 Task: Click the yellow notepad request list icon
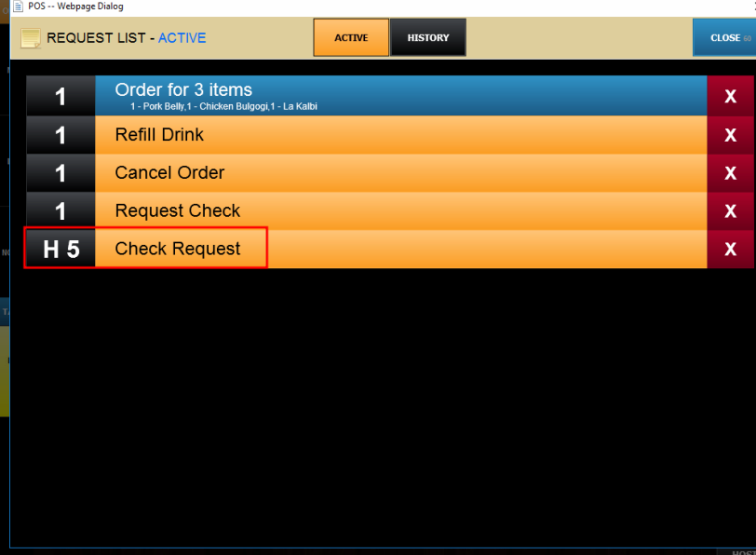31,38
